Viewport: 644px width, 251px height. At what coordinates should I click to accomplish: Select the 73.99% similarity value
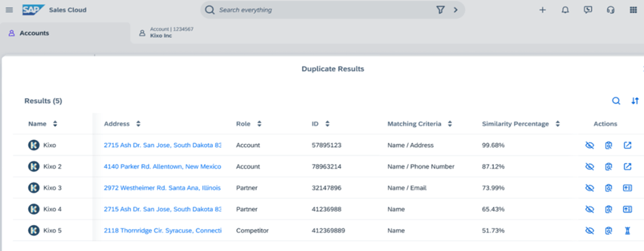pyautogui.click(x=493, y=188)
